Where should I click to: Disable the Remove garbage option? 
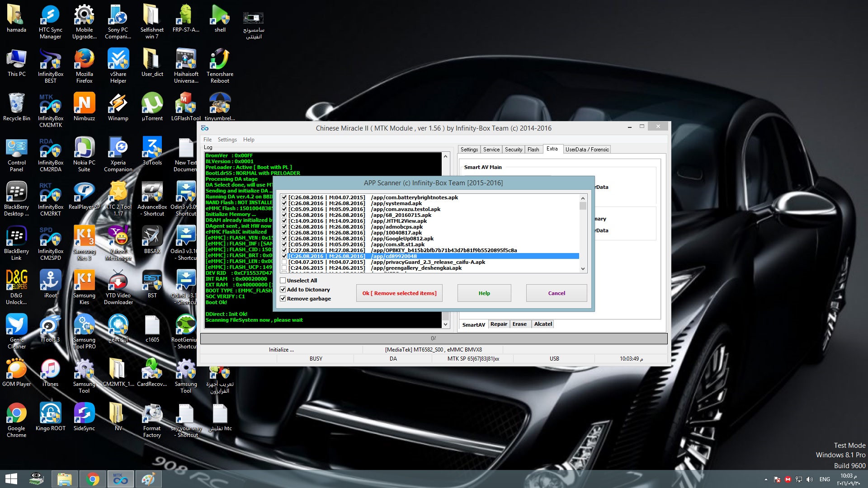pos(283,299)
